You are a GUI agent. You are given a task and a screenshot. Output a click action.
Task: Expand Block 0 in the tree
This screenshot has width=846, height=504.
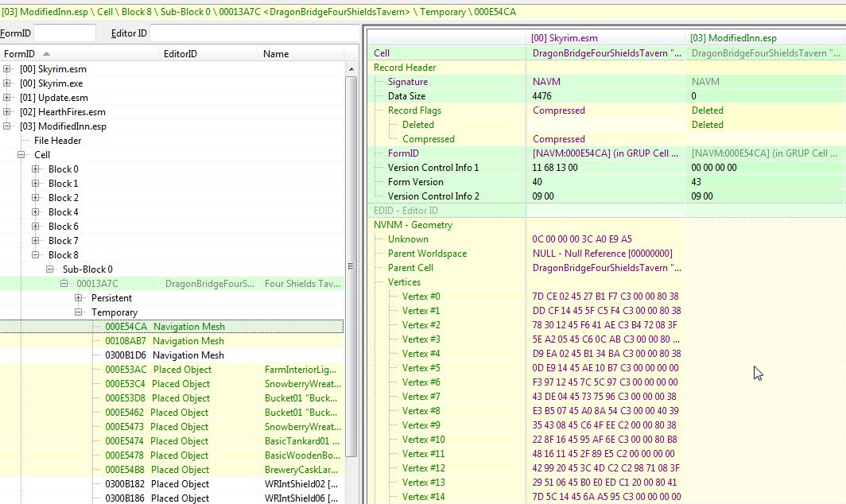coord(35,169)
